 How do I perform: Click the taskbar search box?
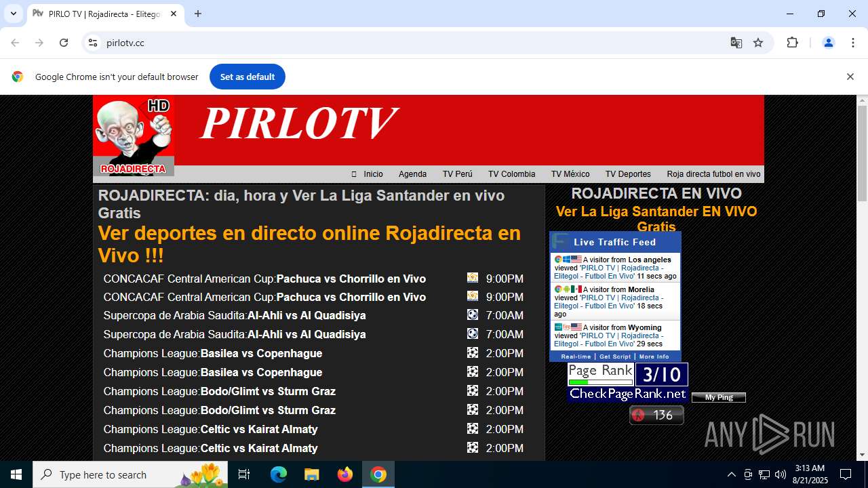point(130,474)
